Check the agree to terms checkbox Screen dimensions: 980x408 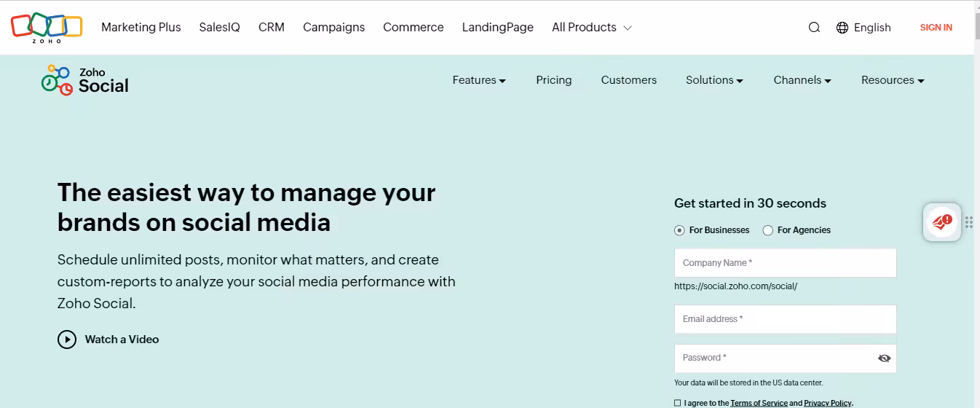click(678, 403)
